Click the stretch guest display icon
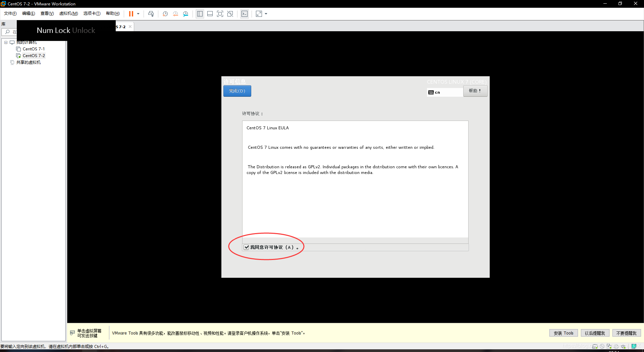This screenshot has height=352, width=644. [259, 14]
